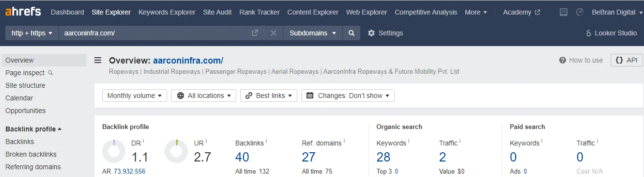Click the DR donut chart
Screen dimensions: 644x177
(x=114, y=151)
